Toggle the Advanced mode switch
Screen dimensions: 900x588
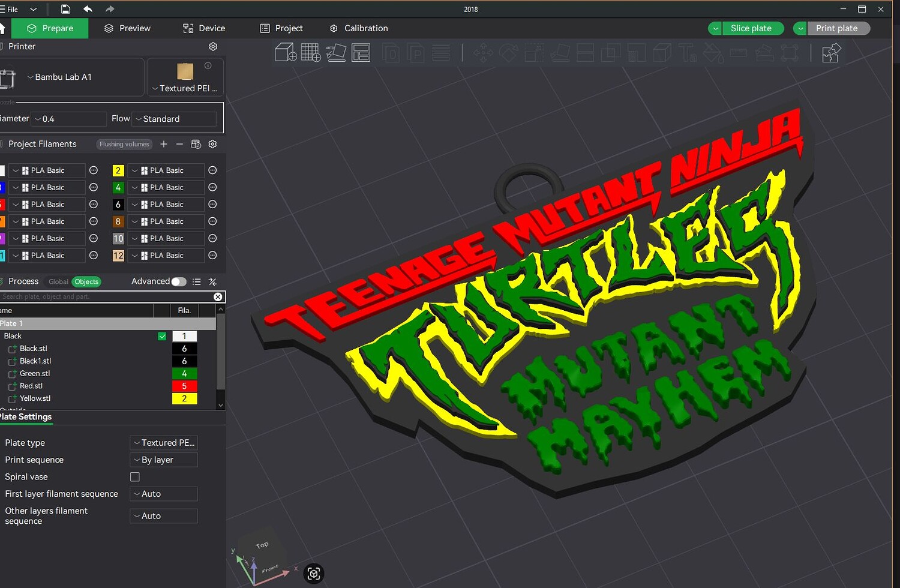pyautogui.click(x=179, y=281)
